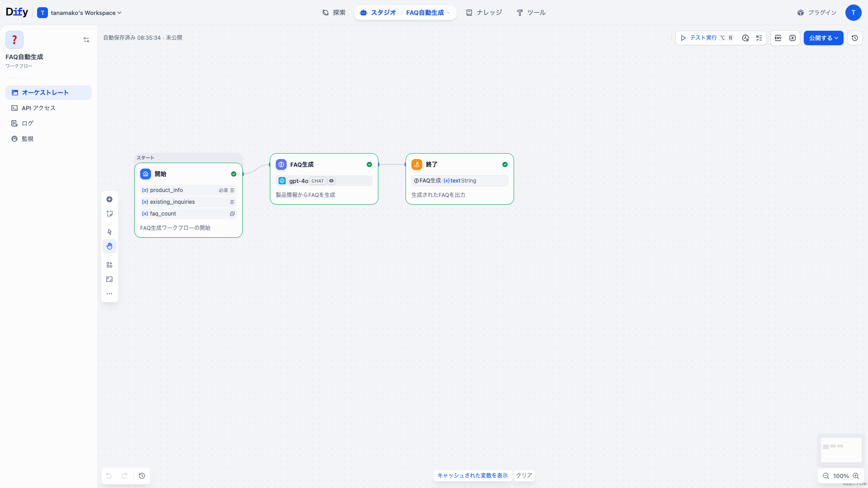Image resolution: width=868 pixels, height=488 pixels.
Task: Expand FAQ自動生成 app switcher chevron
Action: coord(448,13)
